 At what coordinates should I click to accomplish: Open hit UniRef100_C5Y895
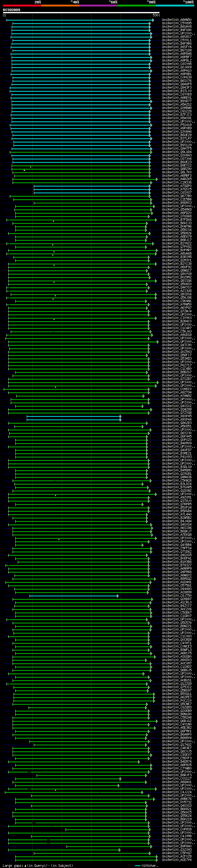177,23
